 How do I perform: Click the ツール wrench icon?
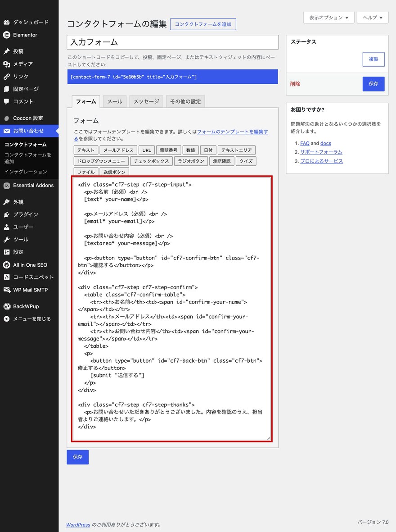coord(6,240)
